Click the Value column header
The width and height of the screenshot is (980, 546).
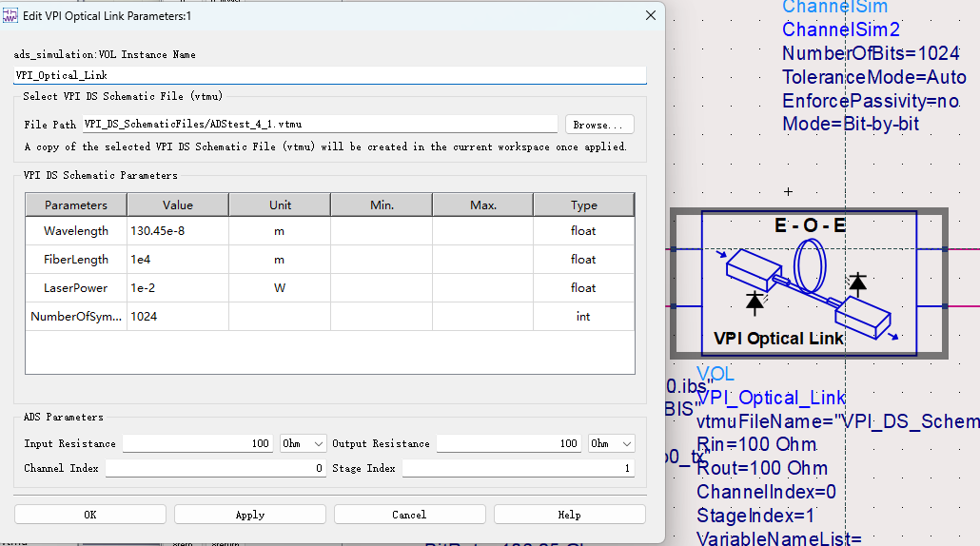(x=178, y=205)
